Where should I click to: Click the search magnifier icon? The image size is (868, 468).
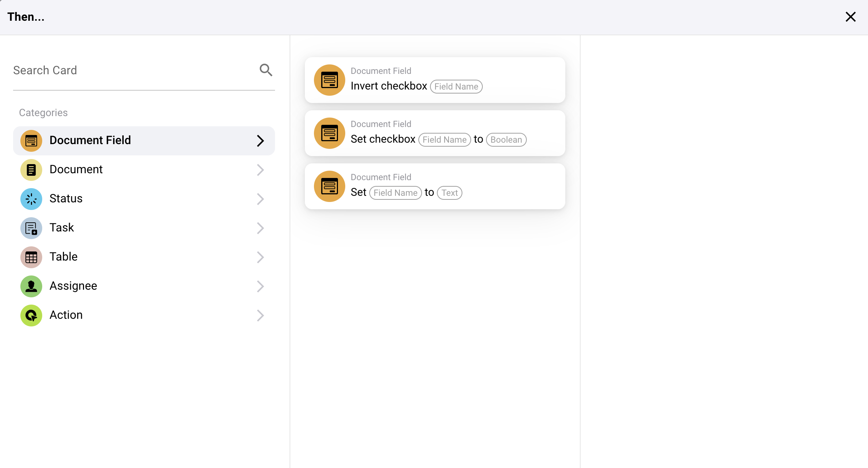tap(266, 70)
